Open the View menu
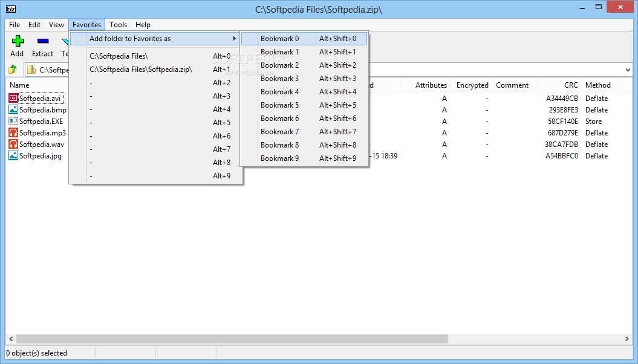 (57, 25)
